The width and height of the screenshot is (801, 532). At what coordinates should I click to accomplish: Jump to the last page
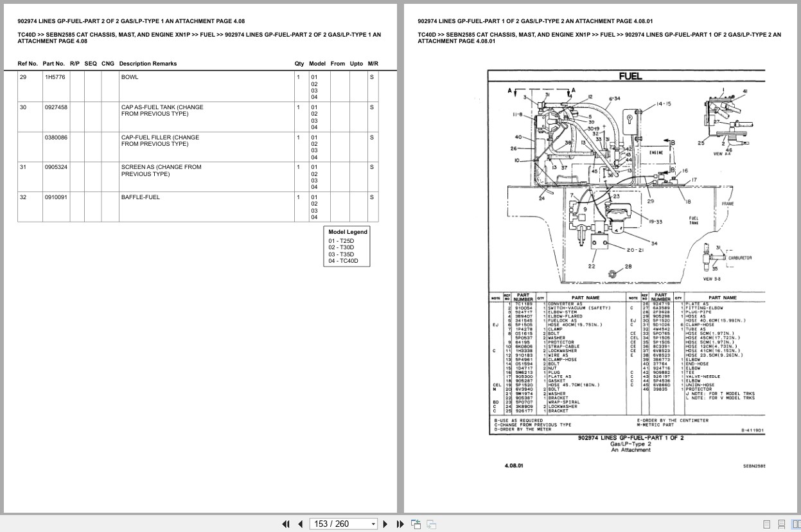400,524
